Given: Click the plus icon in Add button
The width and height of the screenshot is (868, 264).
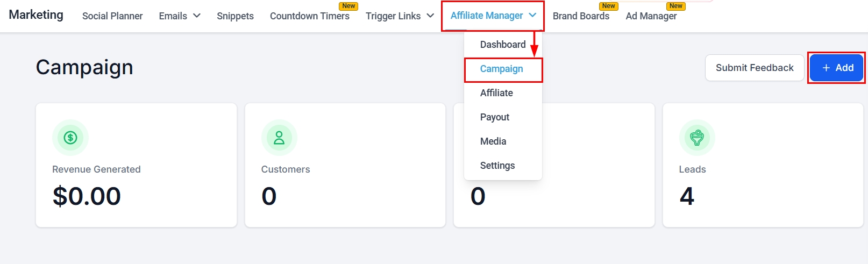Looking at the screenshot, I should point(827,68).
